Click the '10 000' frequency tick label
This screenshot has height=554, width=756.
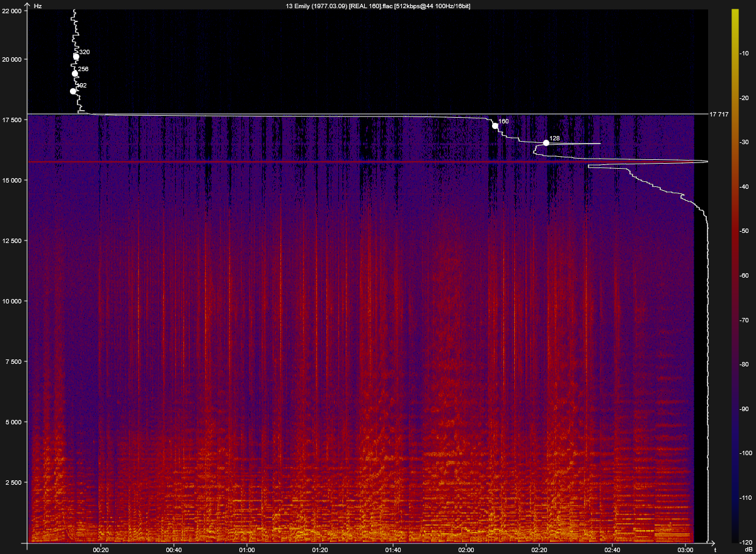click(x=13, y=301)
